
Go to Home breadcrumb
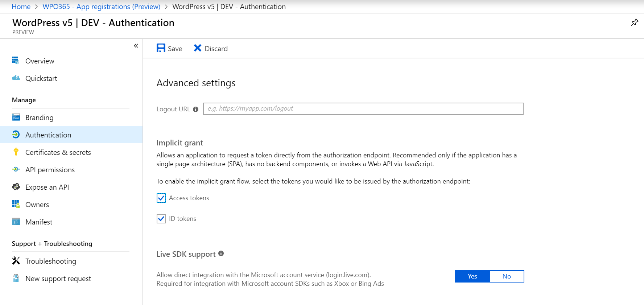click(21, 7)
